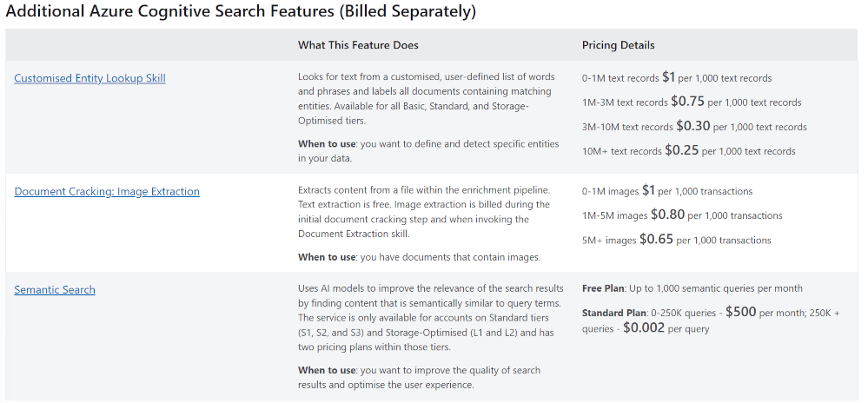Click the Additional Azure Cognitive Search Features heading
This screenshot has height=403, width=868.
pos(241,12)
